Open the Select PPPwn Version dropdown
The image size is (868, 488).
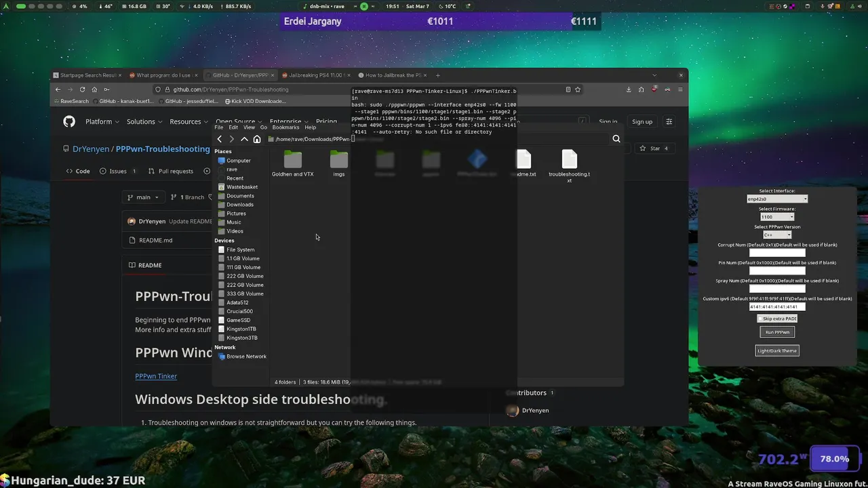pyautogui.click(x=777, y=235)
